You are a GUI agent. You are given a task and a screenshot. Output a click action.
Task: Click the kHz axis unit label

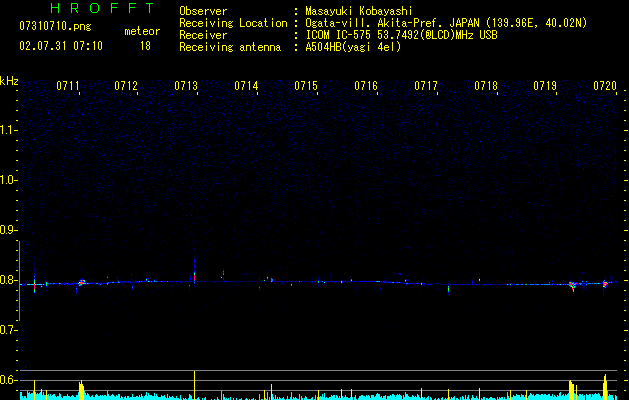pos(9,81)
